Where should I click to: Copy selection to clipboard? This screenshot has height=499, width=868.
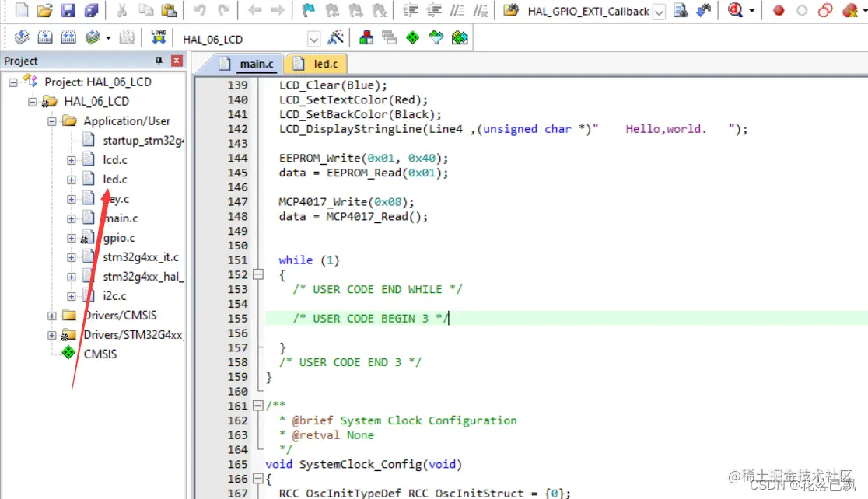[x=145, y=11]
